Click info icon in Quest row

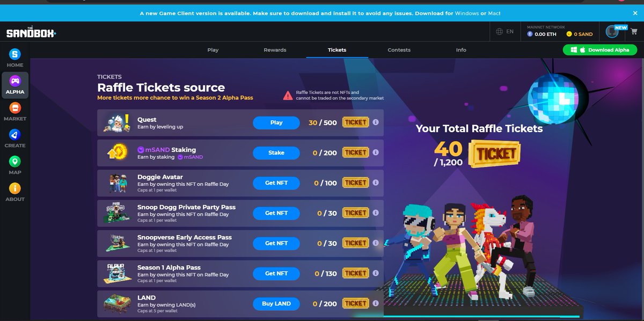(x=376, y=122)
